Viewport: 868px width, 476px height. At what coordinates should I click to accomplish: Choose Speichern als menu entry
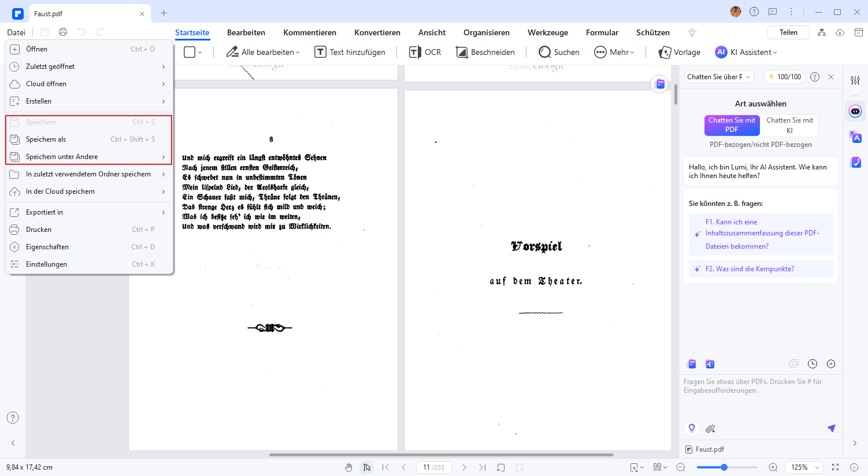89,139
